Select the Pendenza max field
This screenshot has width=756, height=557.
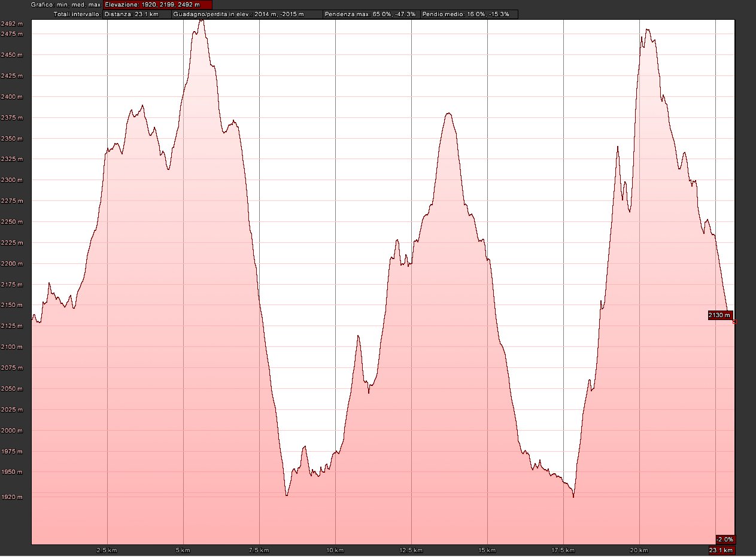pos(370,14)
